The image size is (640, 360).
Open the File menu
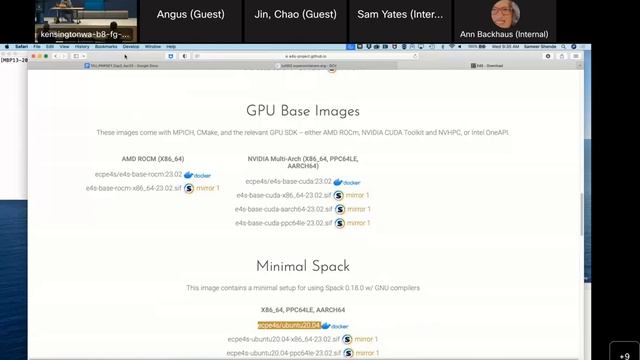pyautogui.click(x=37, y=47)
